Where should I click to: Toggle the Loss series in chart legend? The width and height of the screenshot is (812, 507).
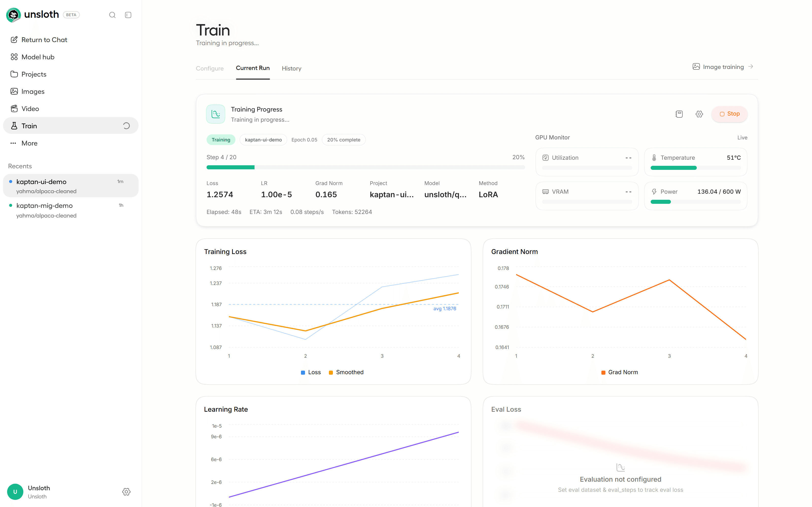pos(311,372)
